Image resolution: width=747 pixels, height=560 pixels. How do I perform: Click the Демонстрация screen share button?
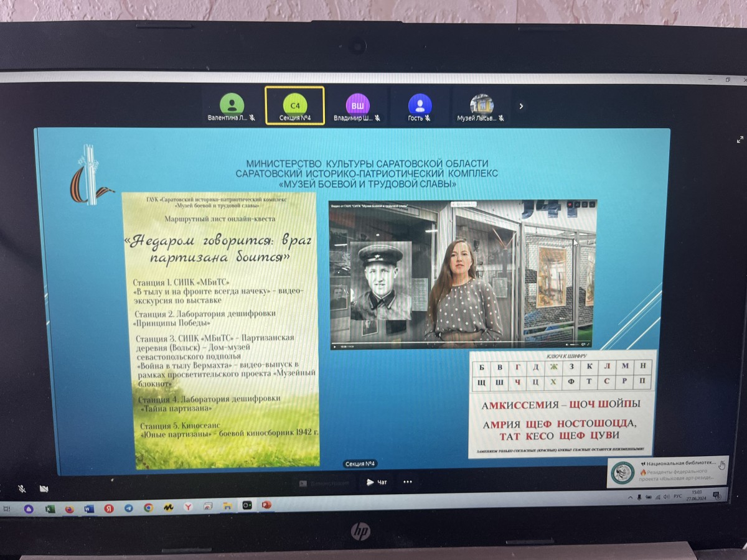(x=323, y=483)
